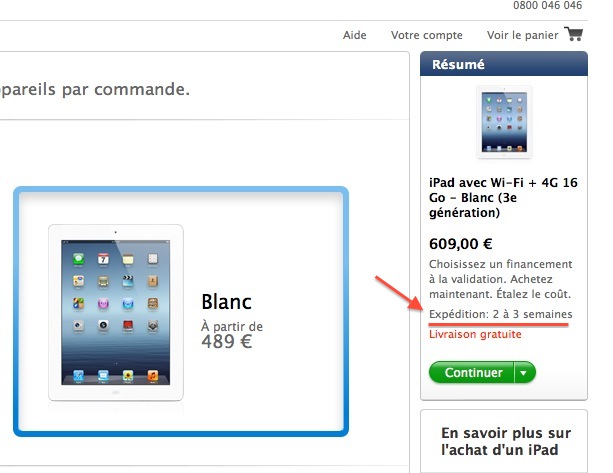Expand the Continuer button dropdown arrow
613x473 pixels.
point(524,373)
